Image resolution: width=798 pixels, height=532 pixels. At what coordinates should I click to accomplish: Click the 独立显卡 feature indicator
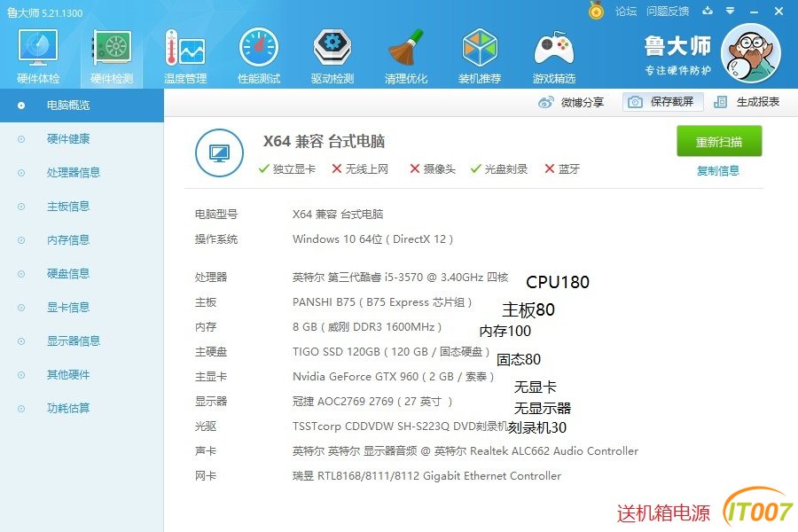[287, 169]
